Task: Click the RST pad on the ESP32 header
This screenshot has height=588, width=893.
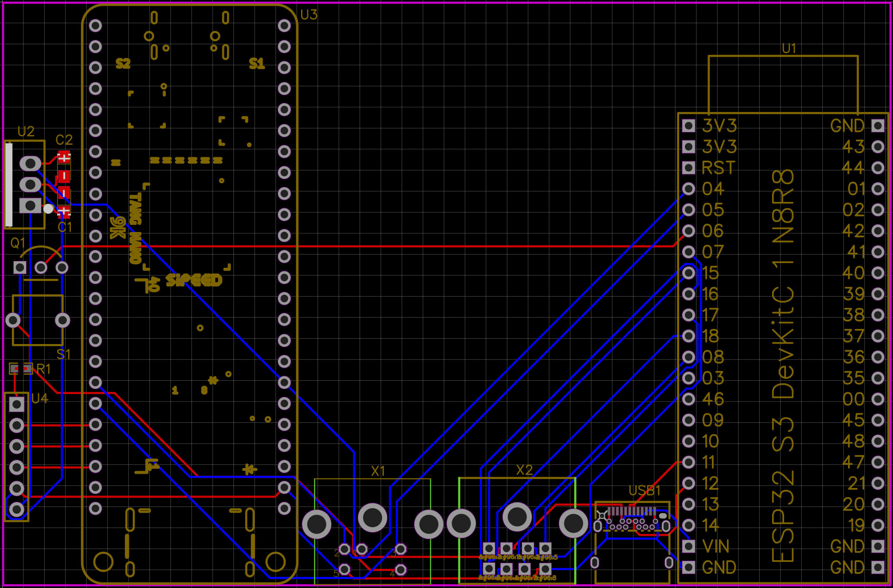Action: 688,168
